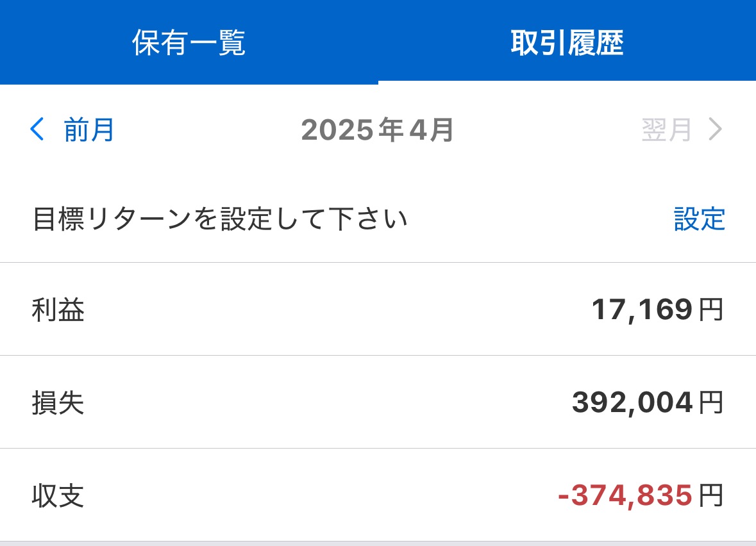Viewport: 756px width, 546px height.
Task: Tap the left chevron for previous month
Action: tap(37, 130)
